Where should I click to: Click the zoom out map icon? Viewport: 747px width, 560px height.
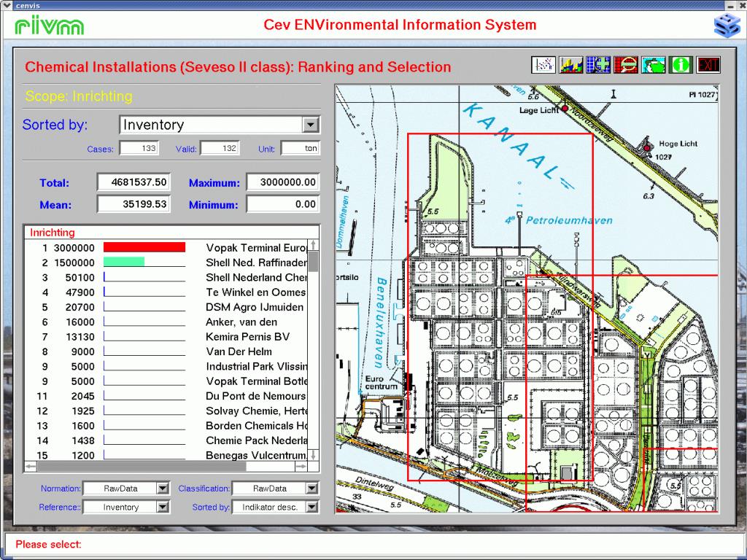coord(626,65)
